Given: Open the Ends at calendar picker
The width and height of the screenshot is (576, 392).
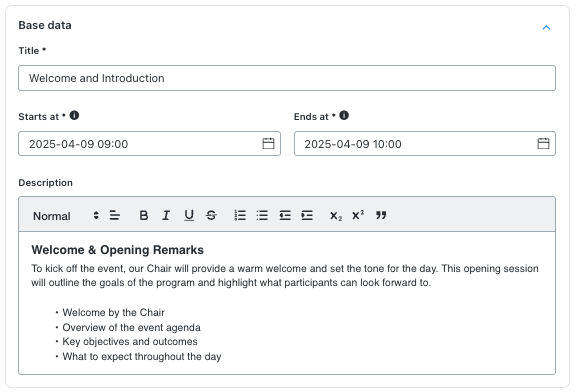Looking at the screenshot, I should 543,144.
